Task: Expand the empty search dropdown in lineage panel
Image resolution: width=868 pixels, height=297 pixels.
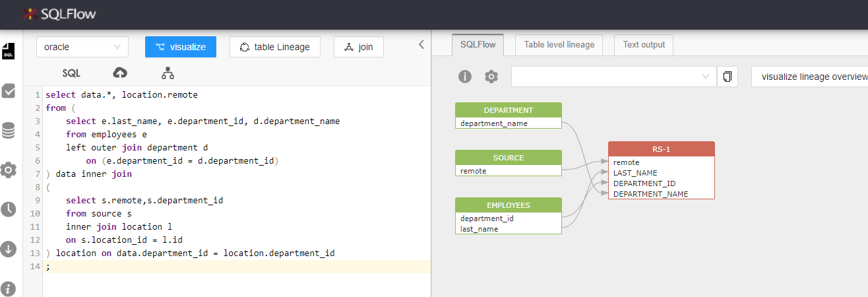Action: tap(613, 77)
